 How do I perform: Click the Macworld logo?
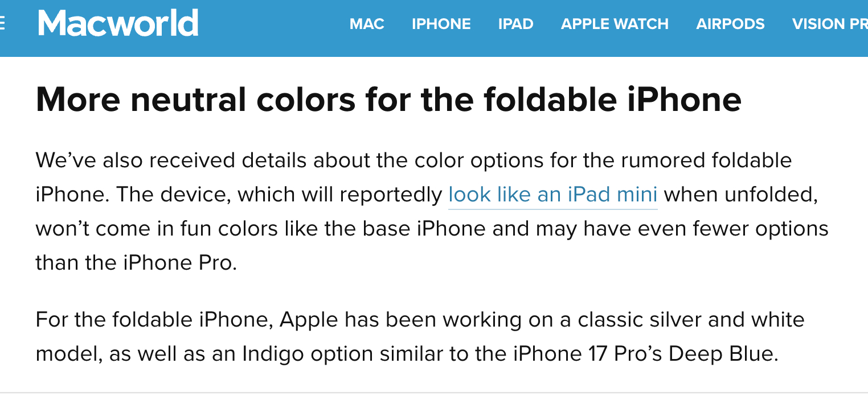(x=118, y=23)
